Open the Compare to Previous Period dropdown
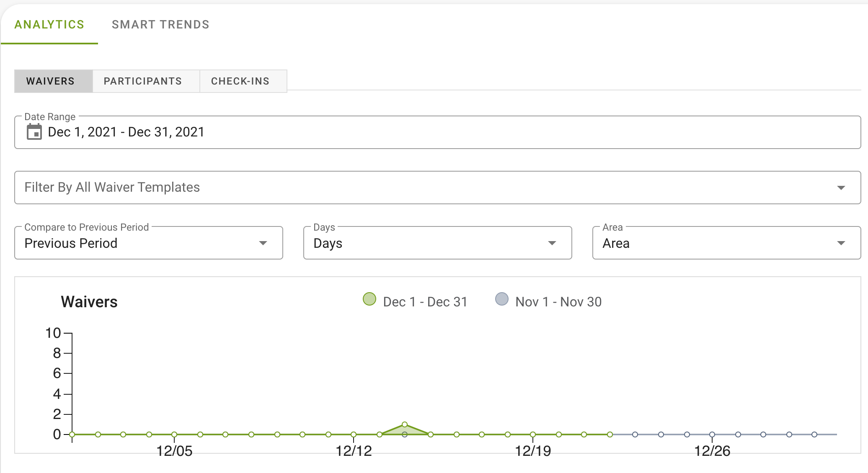This screenshot has height=473, width=868. tap(149, 243)
